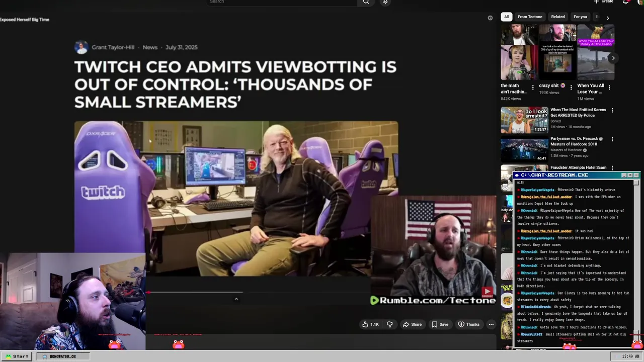Click the video info card icon
644x362 pixels.
pos(490,18)
